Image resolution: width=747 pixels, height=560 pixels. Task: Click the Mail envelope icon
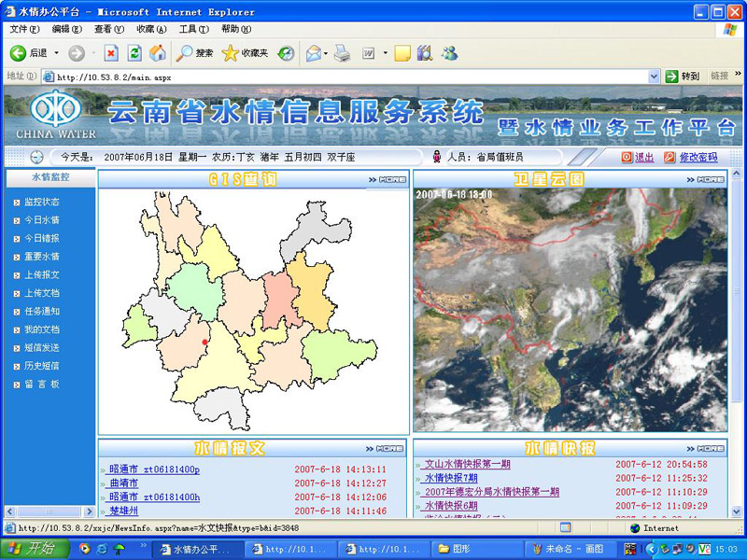(x=314, y=53)
